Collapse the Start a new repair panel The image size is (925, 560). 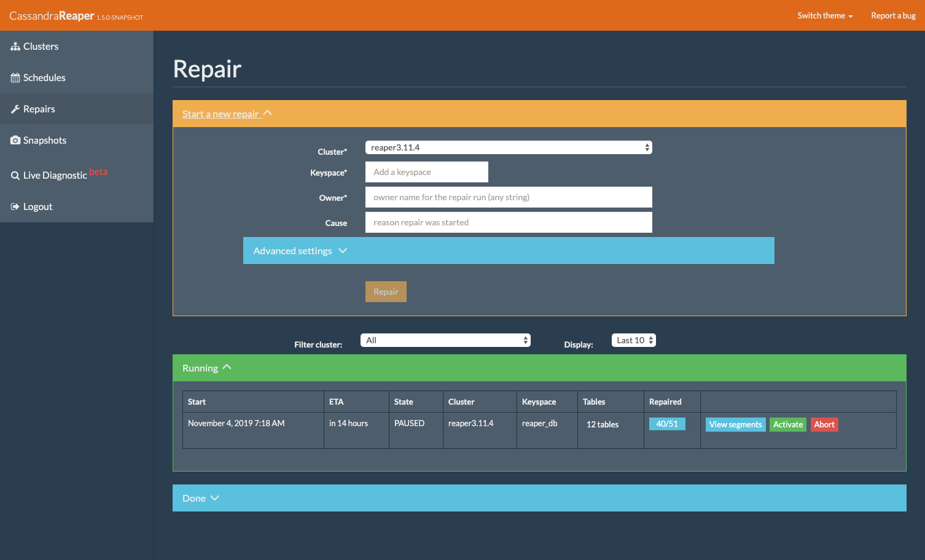pos(227,114)
